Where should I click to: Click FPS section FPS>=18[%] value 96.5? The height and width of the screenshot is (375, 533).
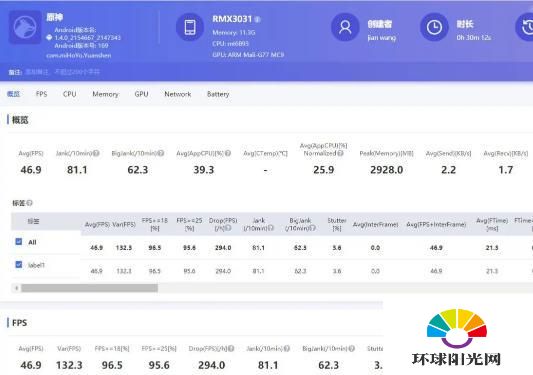(112, 365)
